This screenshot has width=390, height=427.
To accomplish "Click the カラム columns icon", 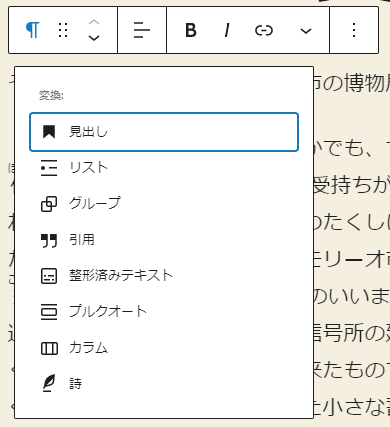I will pos(49,348).
